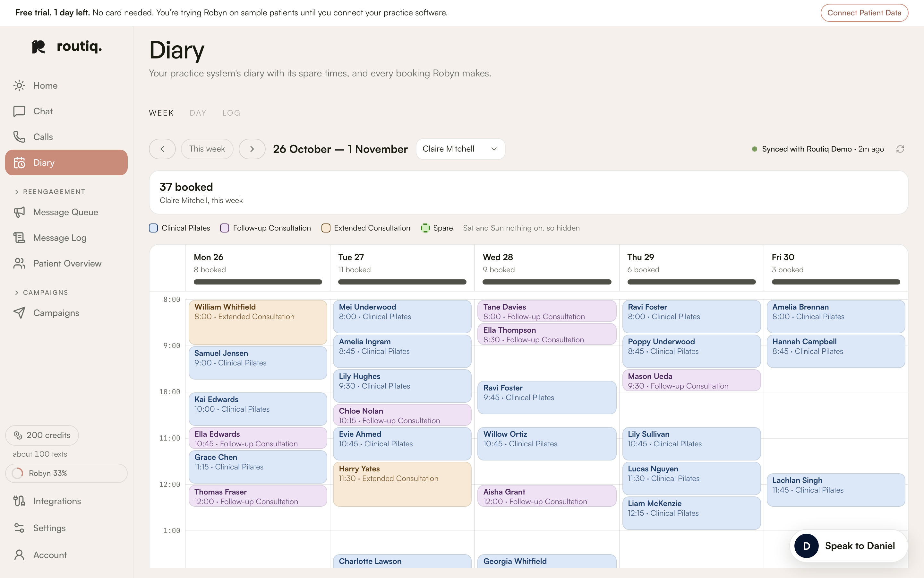Collapse the Campaigns section header
The height and width of the screenshot is (578, 924).
pos(41,293)
